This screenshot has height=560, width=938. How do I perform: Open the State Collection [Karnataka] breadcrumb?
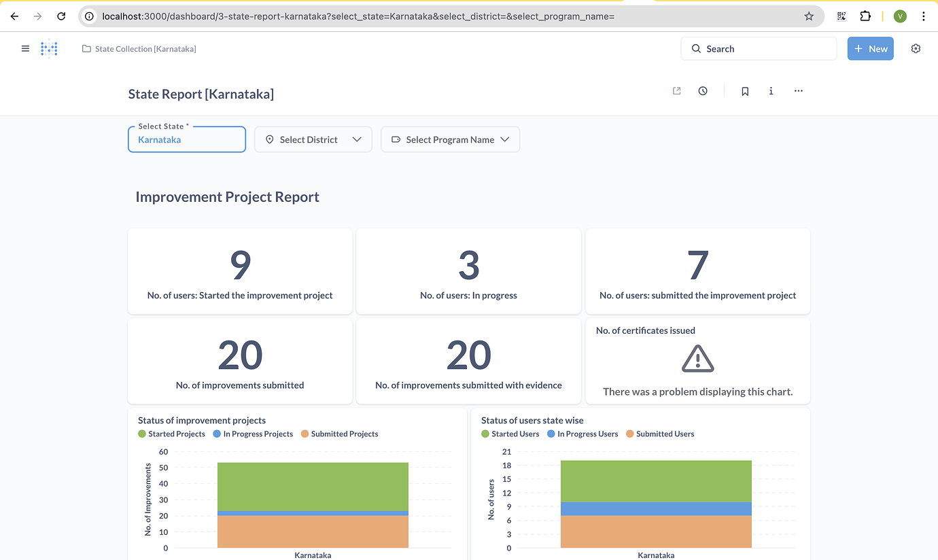pos(139,49)
